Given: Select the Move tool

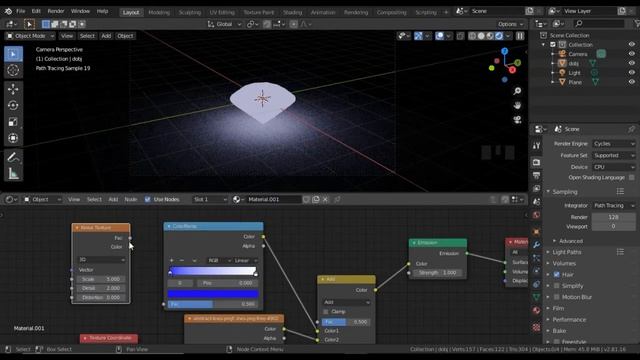Looking at the screenshot, I should pos(13,89).
